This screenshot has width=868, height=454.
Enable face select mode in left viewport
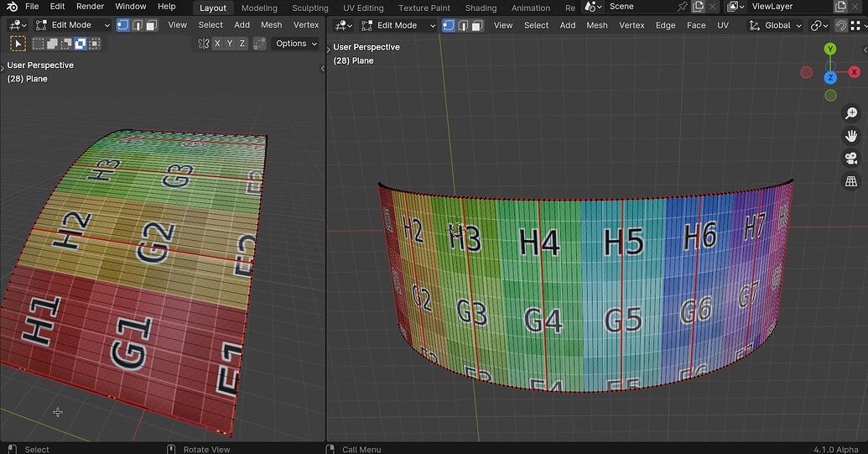[152, 25]
